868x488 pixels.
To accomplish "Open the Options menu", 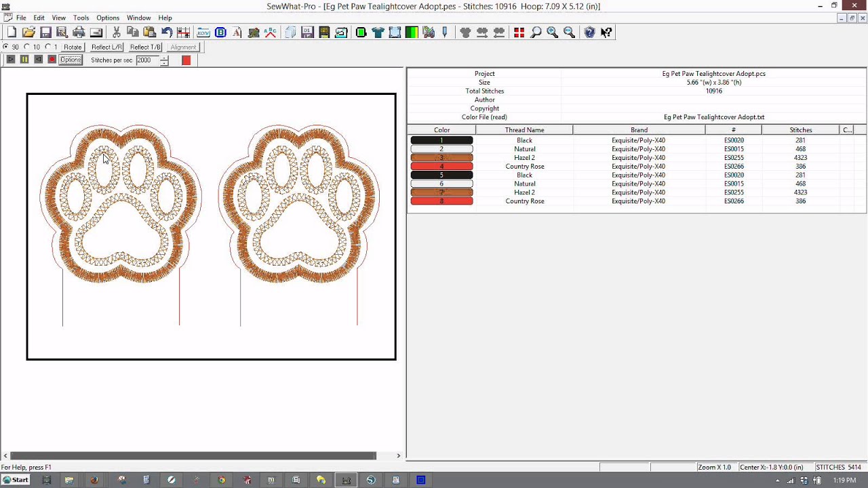I will click(108, 18).
